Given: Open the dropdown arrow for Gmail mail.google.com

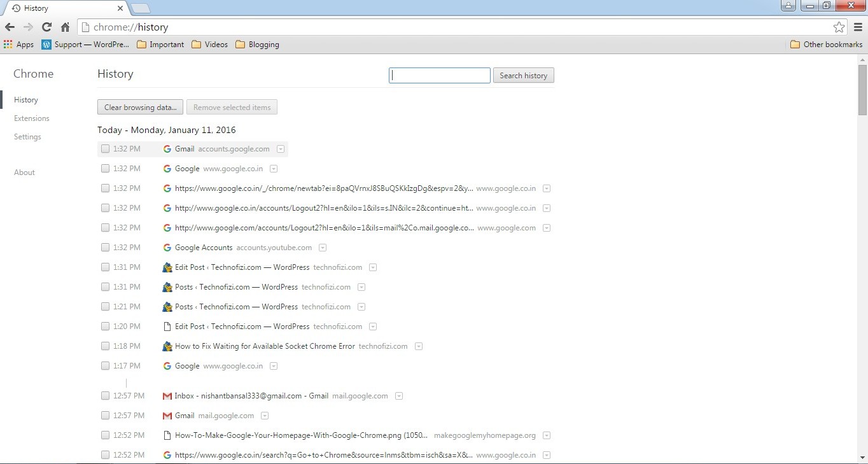Looking at the screenshot, I should click(x=265, y=416).
